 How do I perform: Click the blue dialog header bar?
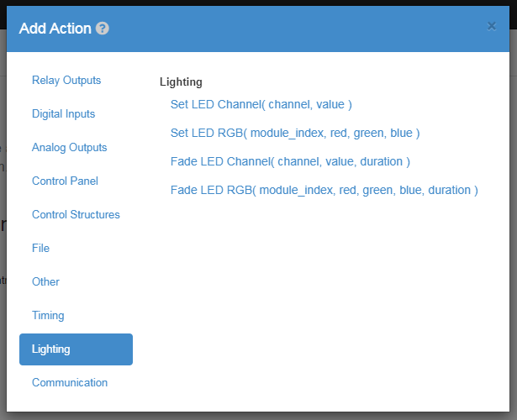[x=258, y=29]
